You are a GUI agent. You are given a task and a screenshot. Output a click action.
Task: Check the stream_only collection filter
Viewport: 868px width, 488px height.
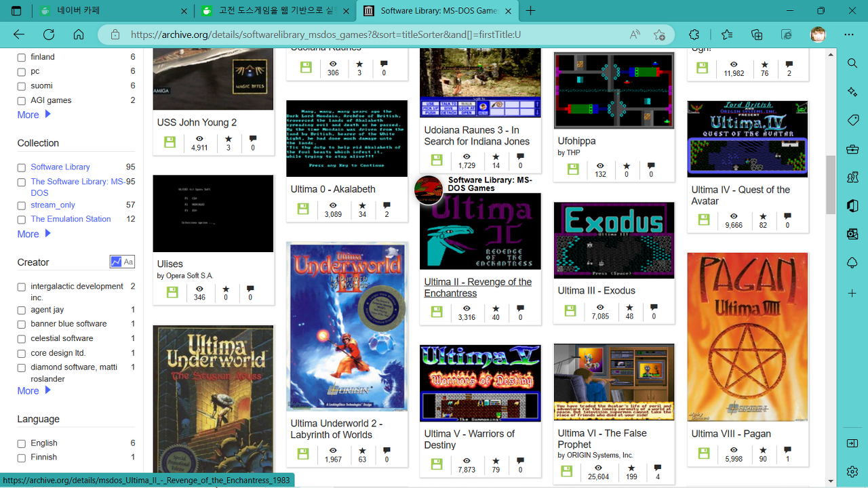click(x=21, y=205)
